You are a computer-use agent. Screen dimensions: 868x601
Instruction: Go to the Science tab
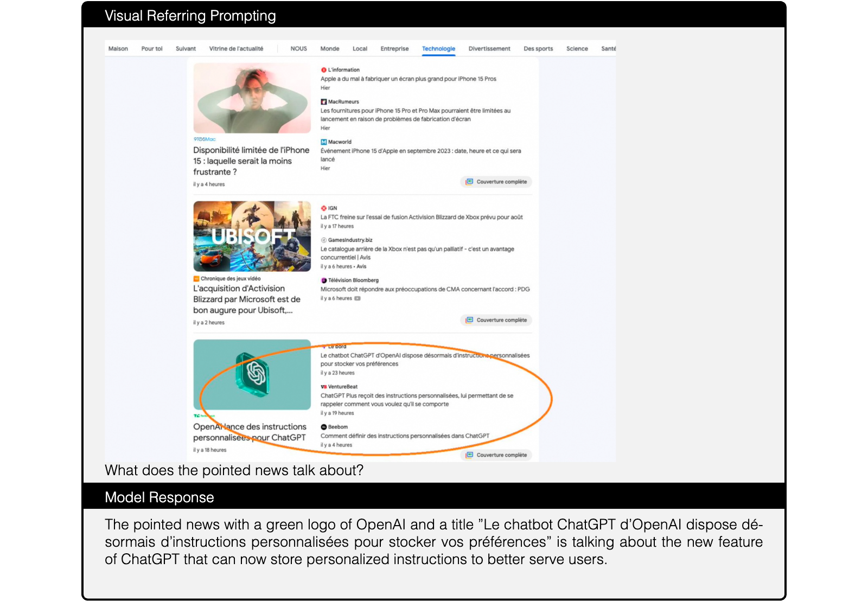point(577,49)
